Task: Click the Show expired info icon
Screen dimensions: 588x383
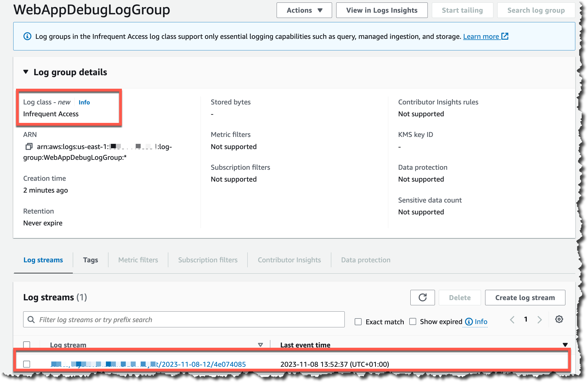Action: (469, 322)
